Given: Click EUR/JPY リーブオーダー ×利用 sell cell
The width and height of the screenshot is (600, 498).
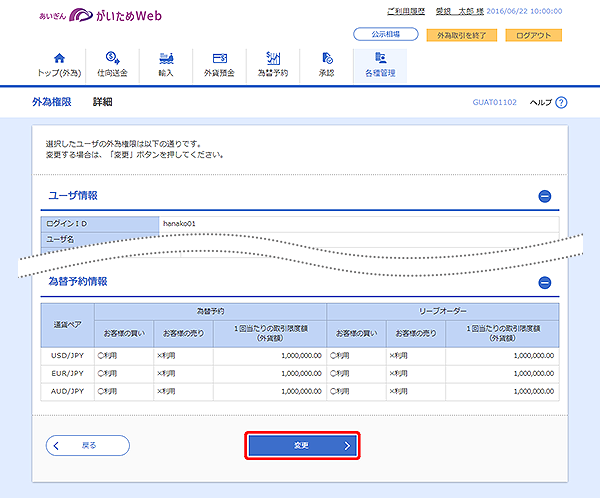Looking at the screenshot, I should point(416,373).
